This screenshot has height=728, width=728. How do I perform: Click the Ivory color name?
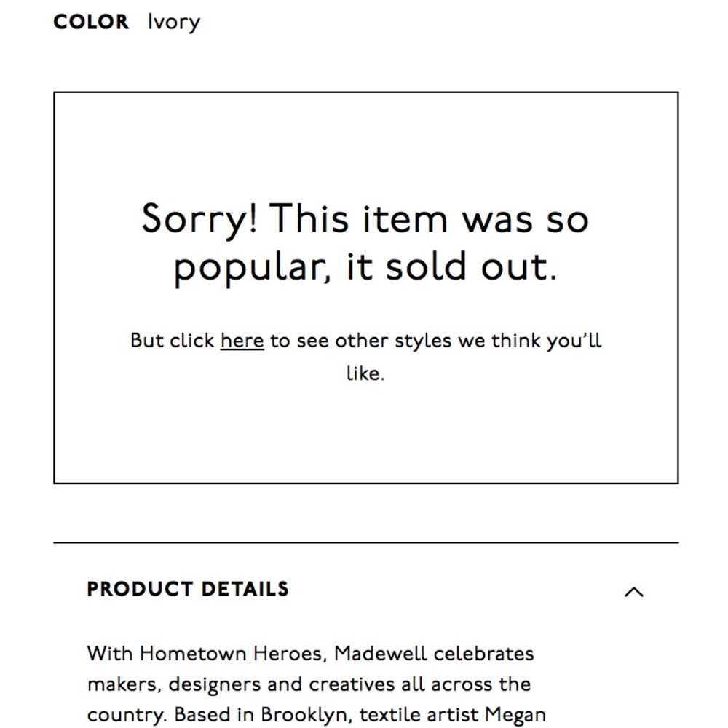(x=174, y=23)
